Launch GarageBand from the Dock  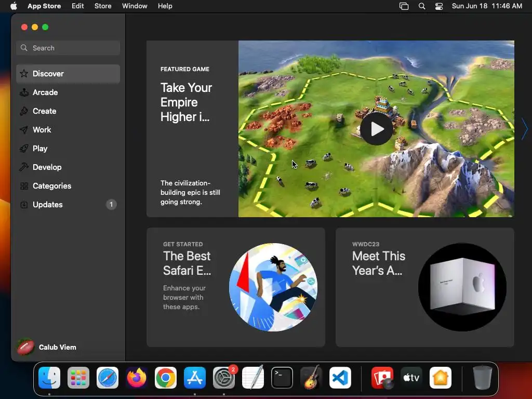(311, 378)
